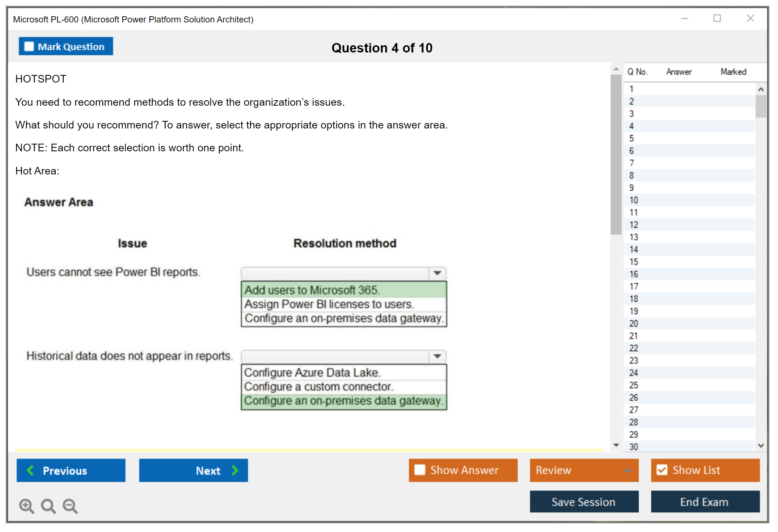Click the question list scroll-up arrow
Image resolution: width=778 pixels, height=532 pixels.
[x=761, y=89]
